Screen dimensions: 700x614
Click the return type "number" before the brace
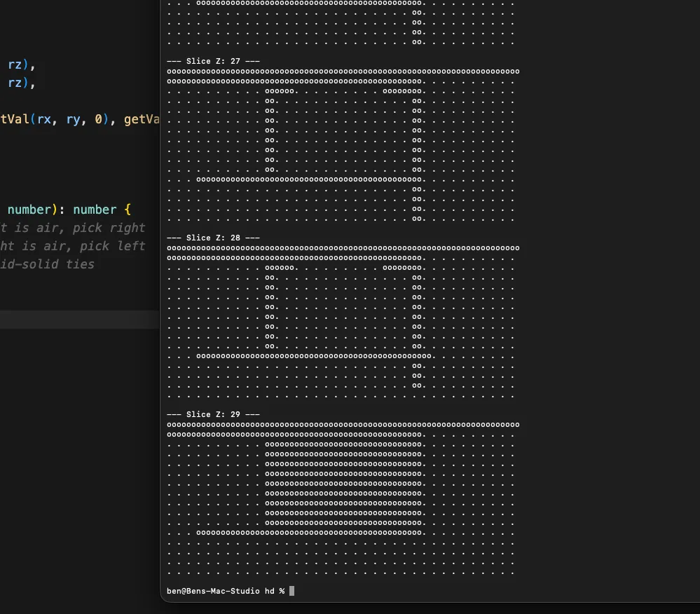(x=95, y=210)
